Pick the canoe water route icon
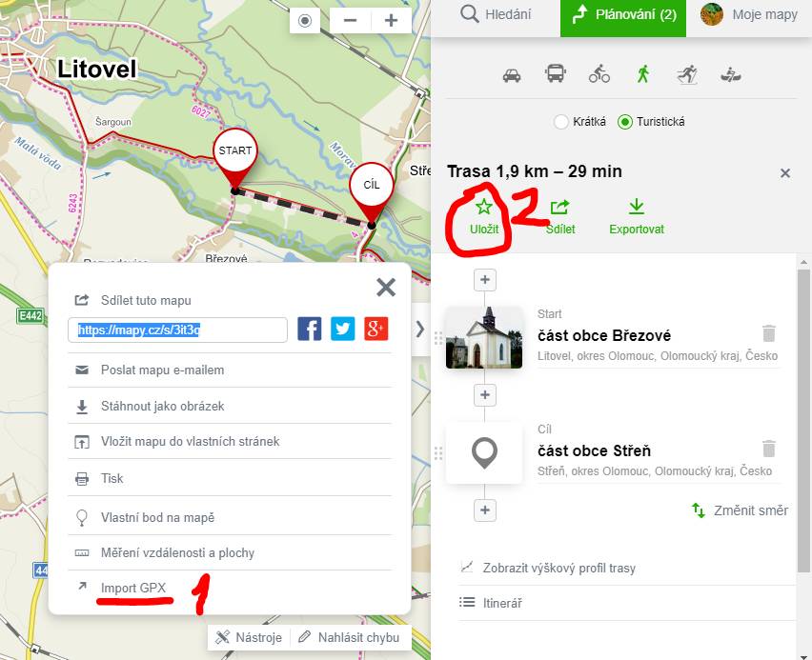 pos(731,75)
